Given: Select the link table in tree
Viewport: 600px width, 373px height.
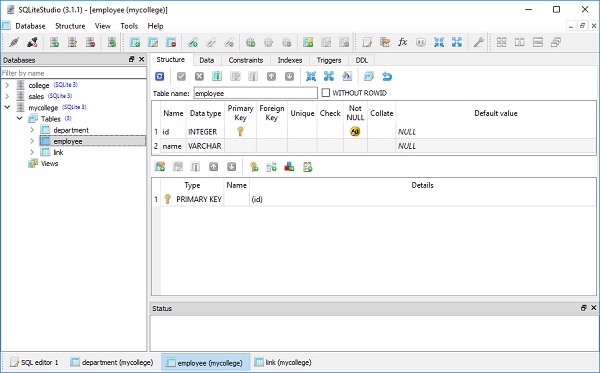Looking at the screenshot, I should click(x=58, y=152).
